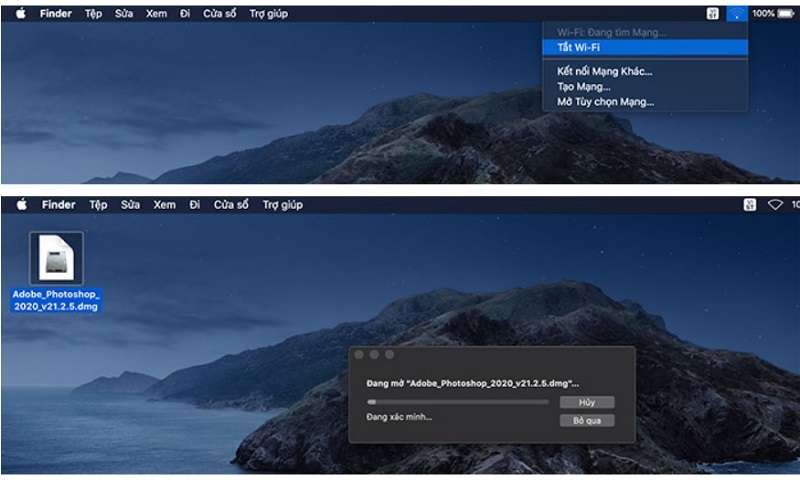Open the 'Cửa sổ' menu in the bottom menu bar
The width and height of the screenshot is (800, 480).
tap(231, 205)
